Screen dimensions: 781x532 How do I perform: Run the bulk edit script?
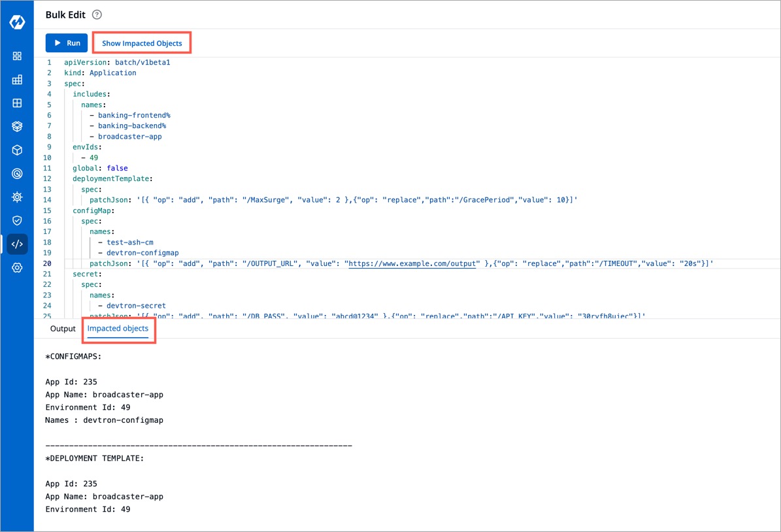coord(67,43)
